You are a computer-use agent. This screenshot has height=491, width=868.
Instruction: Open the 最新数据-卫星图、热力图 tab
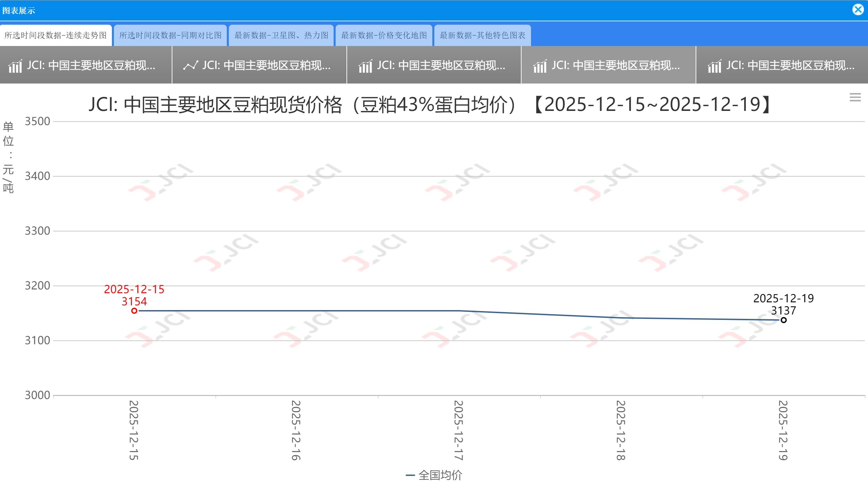281,35
